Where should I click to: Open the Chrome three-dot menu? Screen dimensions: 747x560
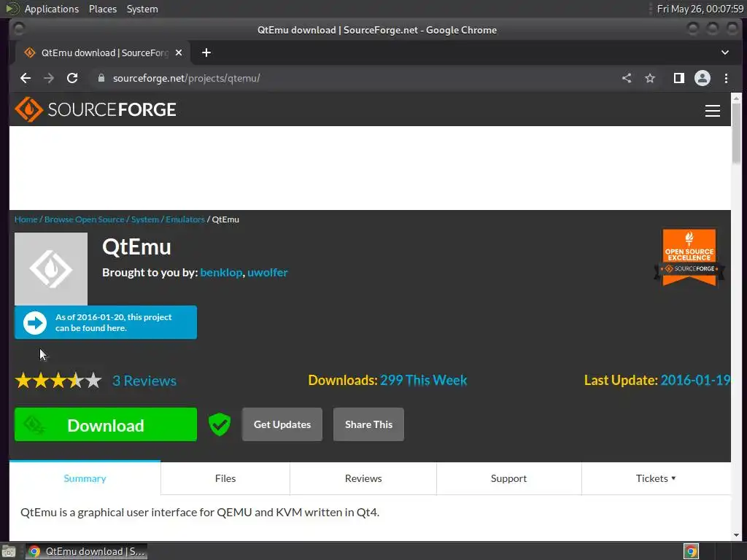click(726, 78)
